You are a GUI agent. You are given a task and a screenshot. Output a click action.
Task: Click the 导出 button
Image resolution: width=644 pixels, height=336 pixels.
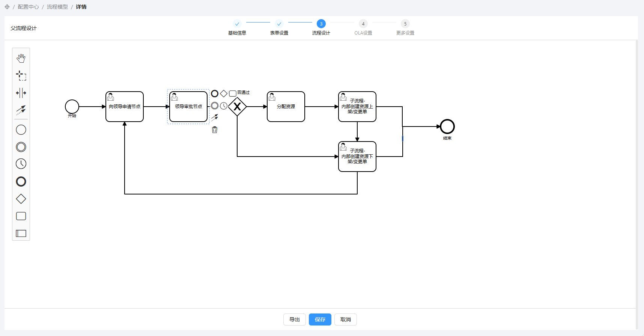(295, 319)
